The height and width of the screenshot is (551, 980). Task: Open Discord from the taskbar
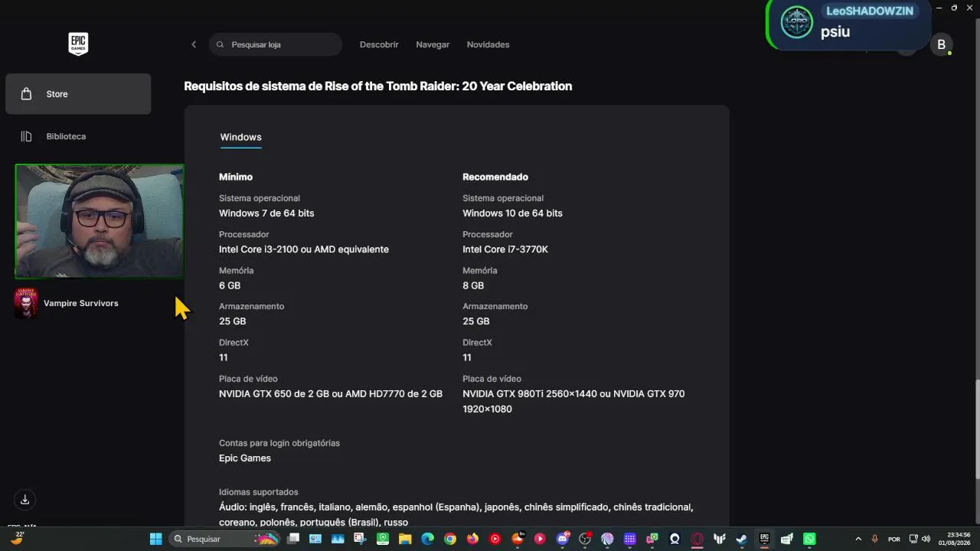point(563,539)
